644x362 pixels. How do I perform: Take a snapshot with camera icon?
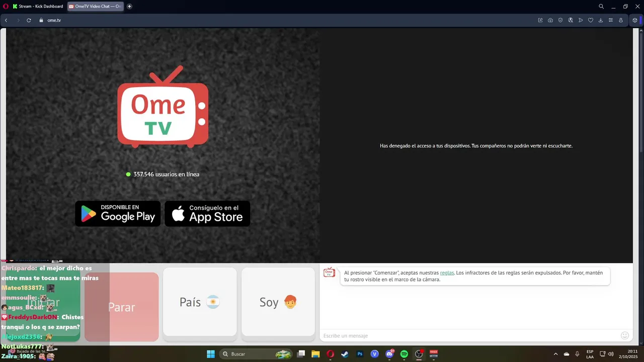pyautogui.click(x=550, y=20)
